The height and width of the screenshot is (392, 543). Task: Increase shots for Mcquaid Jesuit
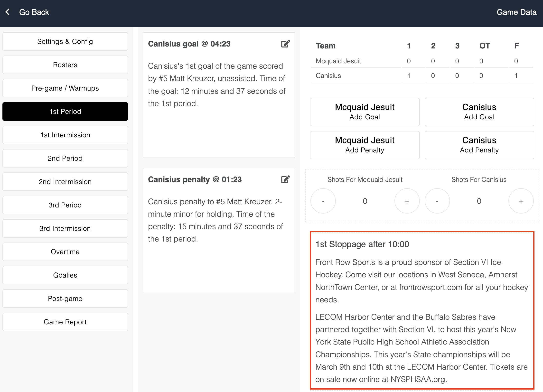[407, 201]
